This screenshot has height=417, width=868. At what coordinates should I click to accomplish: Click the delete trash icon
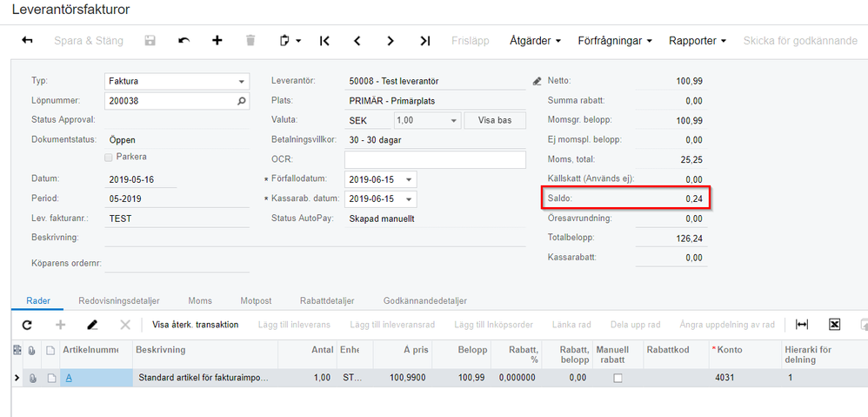pos(250,40)
